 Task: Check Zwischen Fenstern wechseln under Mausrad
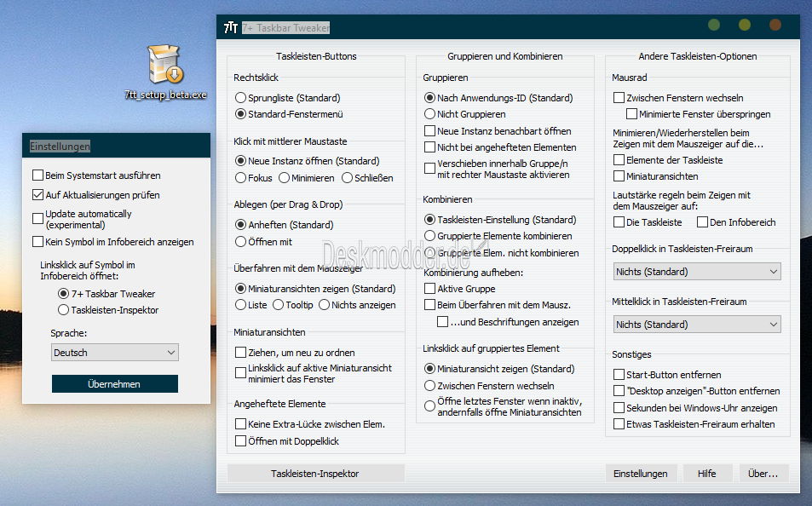tap(619, 97)
